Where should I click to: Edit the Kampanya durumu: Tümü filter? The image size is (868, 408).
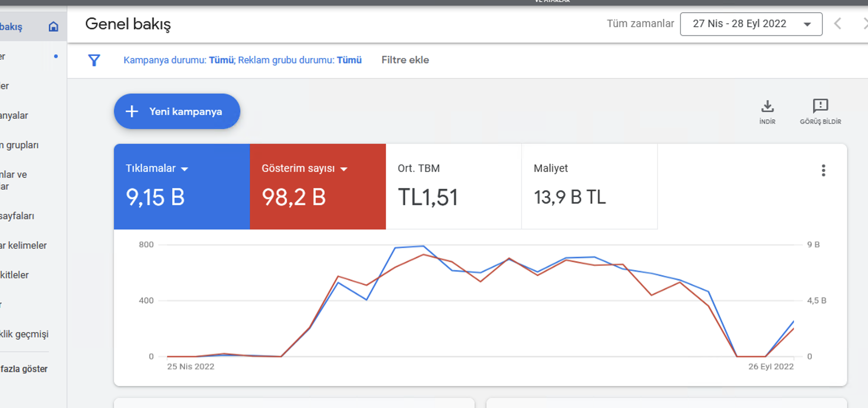point(179,60)
